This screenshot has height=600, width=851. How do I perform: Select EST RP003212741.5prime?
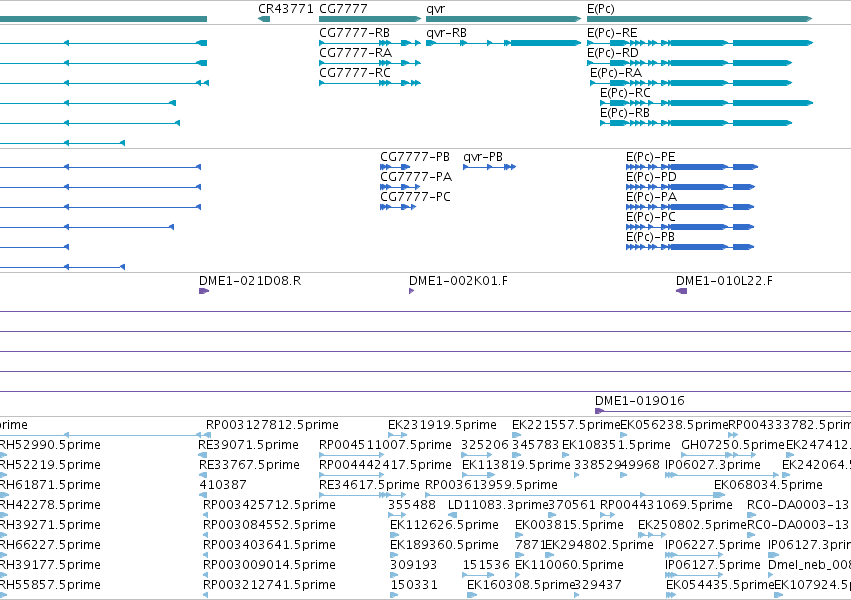[269, 585]
